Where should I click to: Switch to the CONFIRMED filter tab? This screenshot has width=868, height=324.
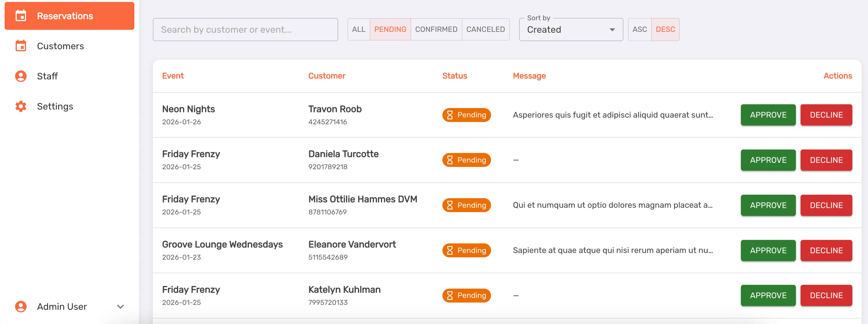click(436, 29)
